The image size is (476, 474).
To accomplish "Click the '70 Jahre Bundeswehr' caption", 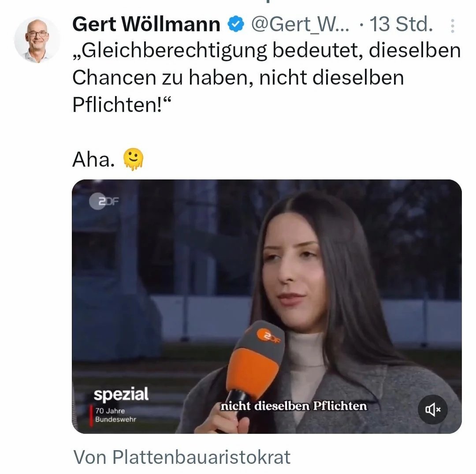I will (115, 415).
